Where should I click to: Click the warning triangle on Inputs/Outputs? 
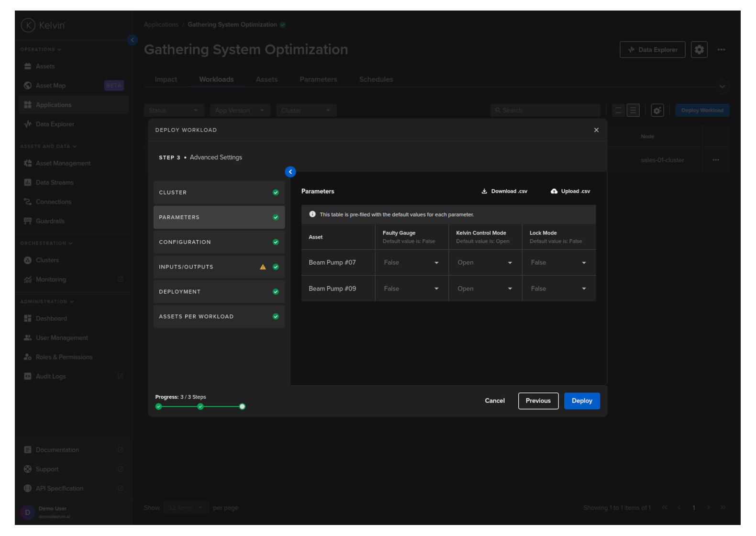point(263,267)
